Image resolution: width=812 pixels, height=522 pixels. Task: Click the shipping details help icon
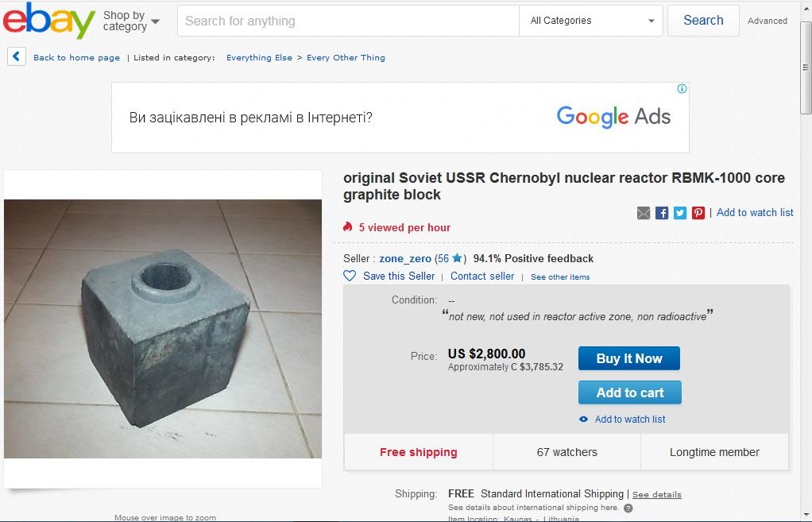pos(628,508)
